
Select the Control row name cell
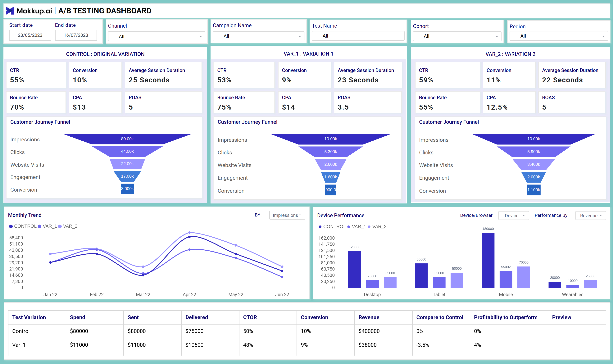tap(37, 331)
